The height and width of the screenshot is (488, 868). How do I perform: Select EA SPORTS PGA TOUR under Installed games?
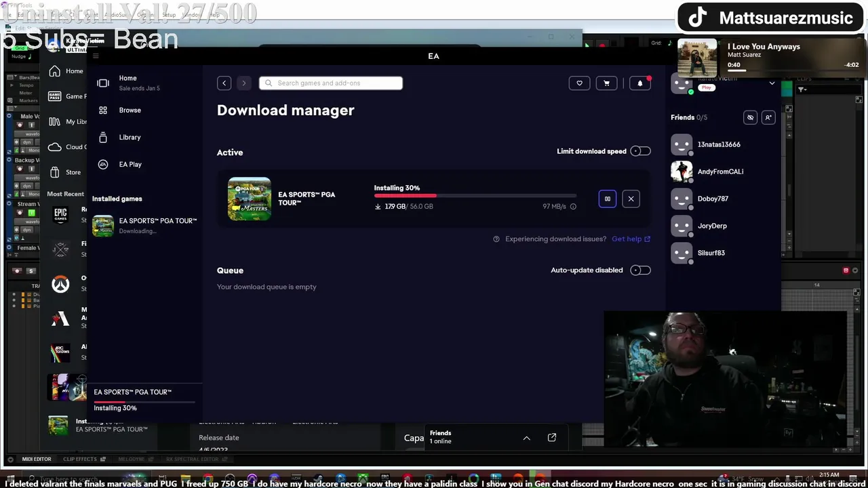click(x=144, y=226)
